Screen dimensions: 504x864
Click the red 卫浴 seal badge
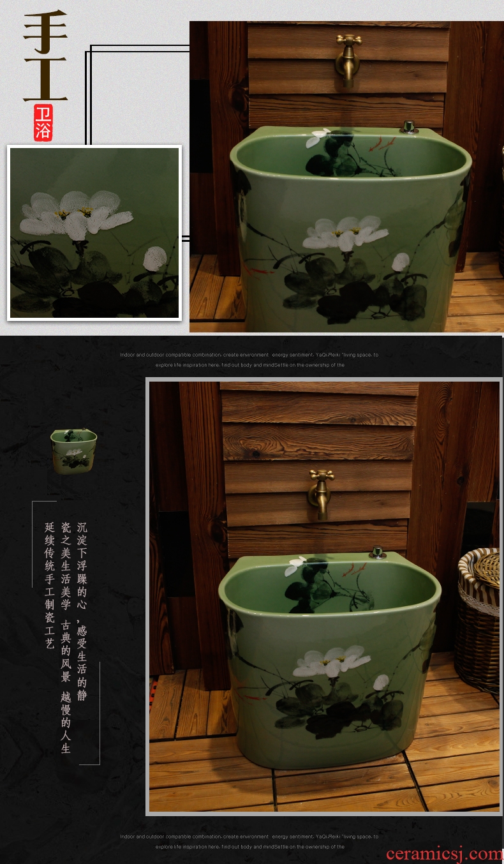[43, 123]
